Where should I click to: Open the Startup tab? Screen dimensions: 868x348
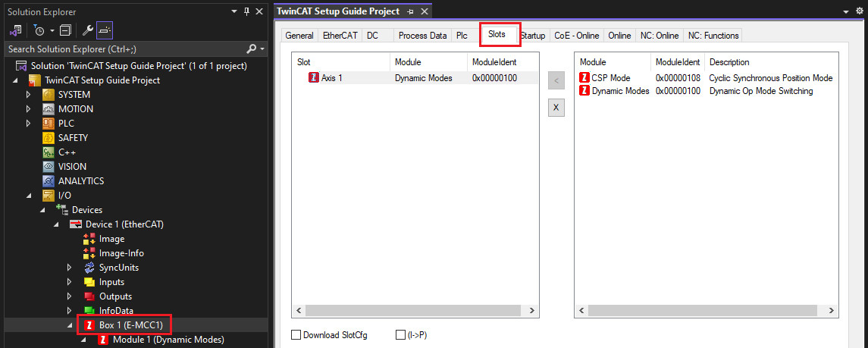pos(534,36)
